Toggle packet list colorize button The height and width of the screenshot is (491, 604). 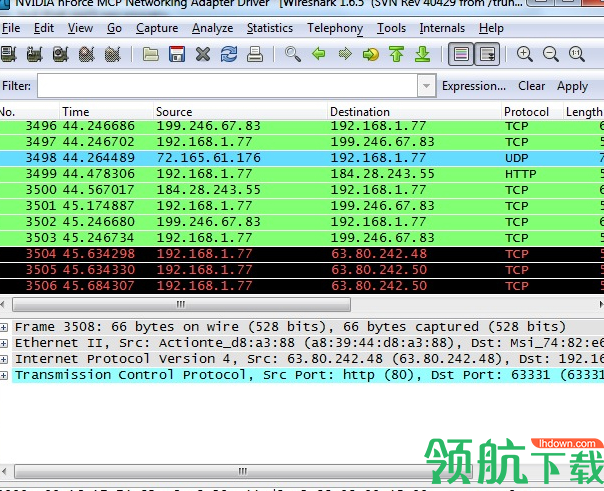[461, 54]
